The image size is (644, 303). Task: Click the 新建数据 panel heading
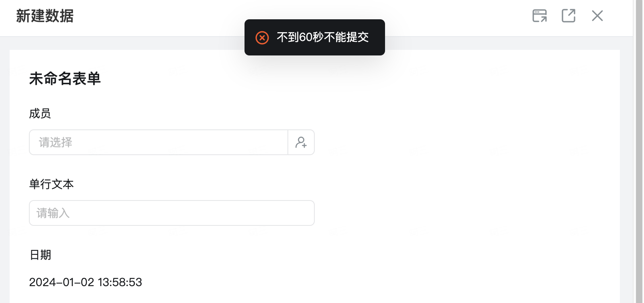tap(45, 16)
